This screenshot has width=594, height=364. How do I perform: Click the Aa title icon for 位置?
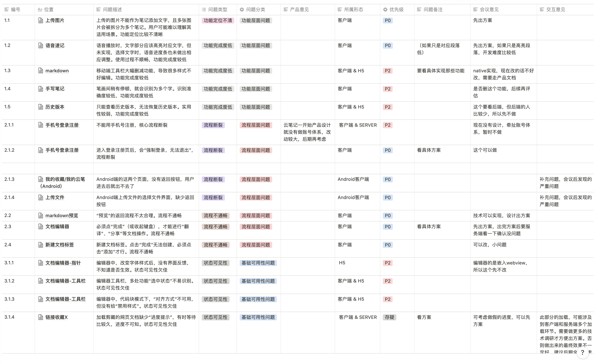(40, 9)
